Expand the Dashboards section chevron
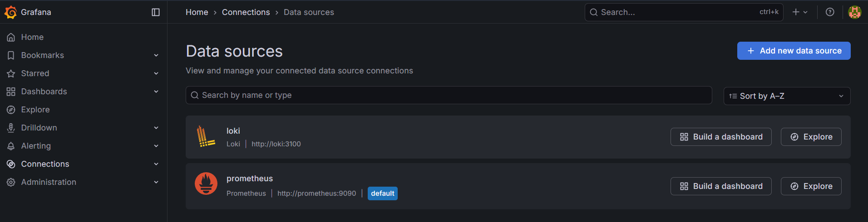868x222 pixels. coord(156,92)
